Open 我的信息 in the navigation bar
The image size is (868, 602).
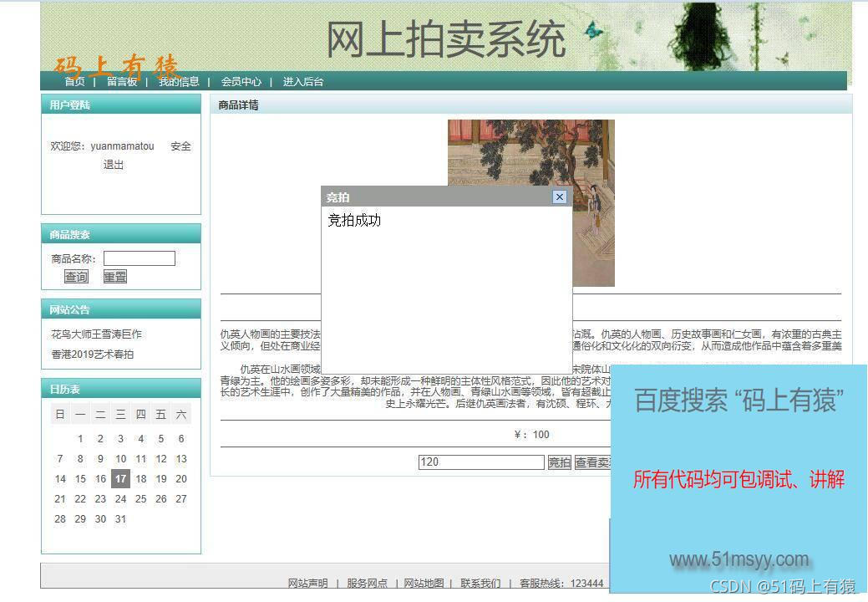tap(179, 82)
